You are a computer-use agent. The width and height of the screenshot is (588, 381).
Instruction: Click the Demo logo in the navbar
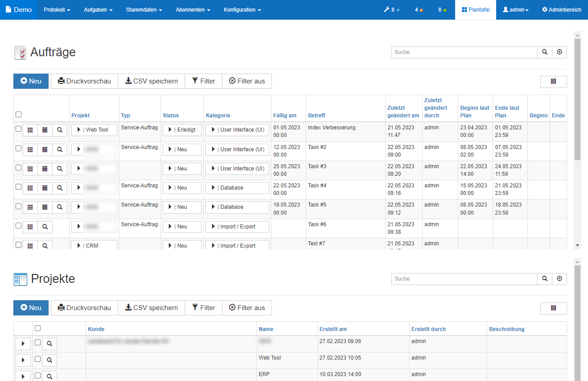[19, 9]
